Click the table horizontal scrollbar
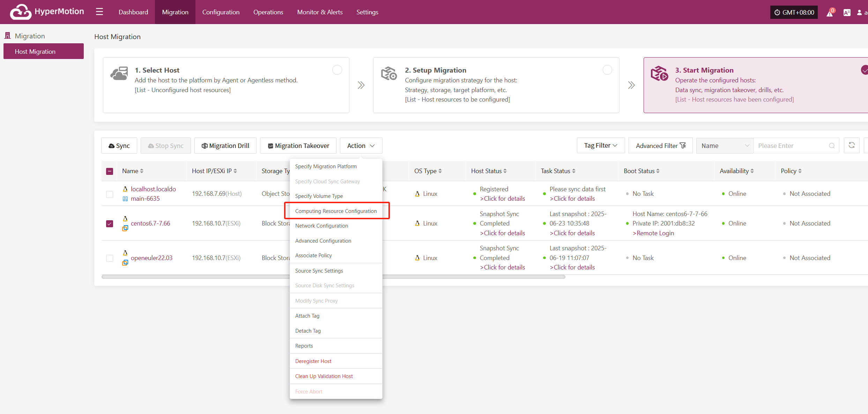Image resolution: width=868 pixels, height=414 pixels. [x=333, y=277]
